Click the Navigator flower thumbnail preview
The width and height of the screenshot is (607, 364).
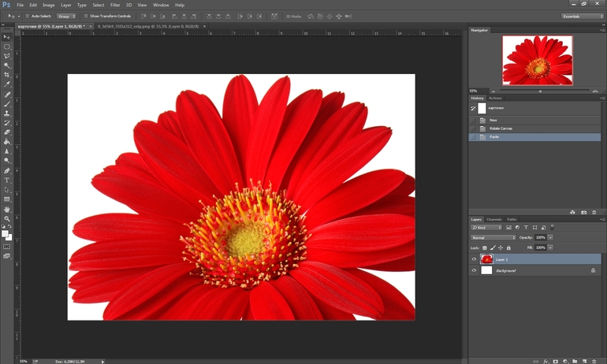[x=537, y=61]
